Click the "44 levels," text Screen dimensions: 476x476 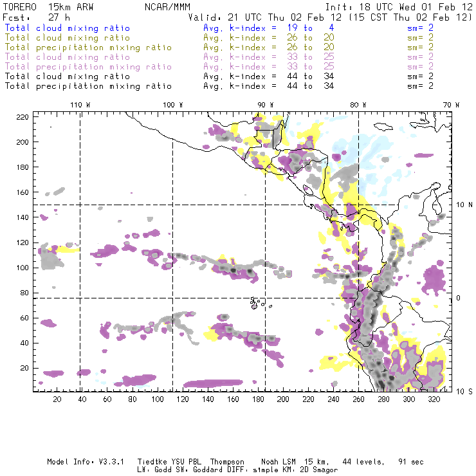pyautogui.click(x=363, y=462)
